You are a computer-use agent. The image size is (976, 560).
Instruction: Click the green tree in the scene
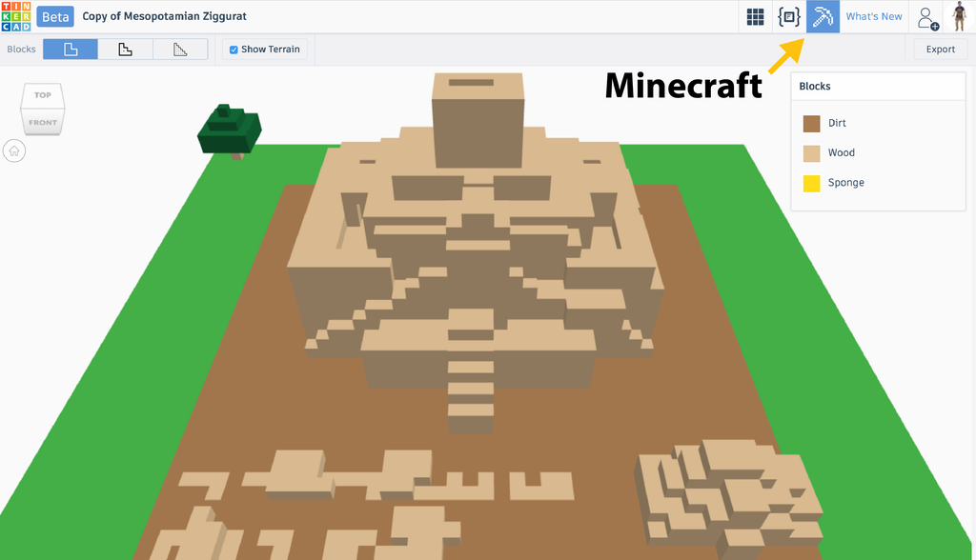tap(229, 130)
